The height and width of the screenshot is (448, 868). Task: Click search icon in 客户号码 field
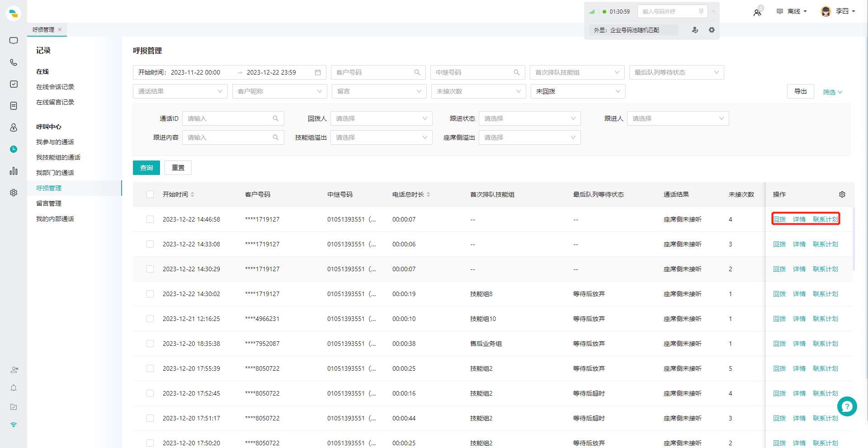click(x=417, y=72)
